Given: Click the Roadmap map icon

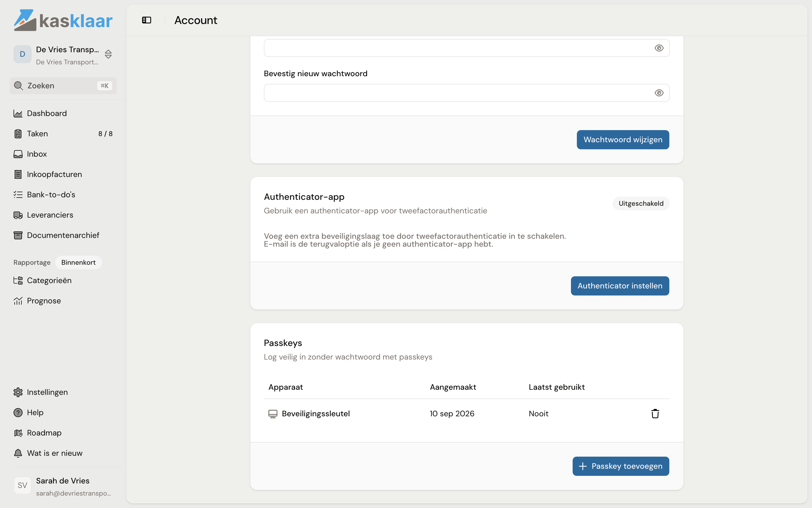Looking at the screenshot, I should point(18,433).
